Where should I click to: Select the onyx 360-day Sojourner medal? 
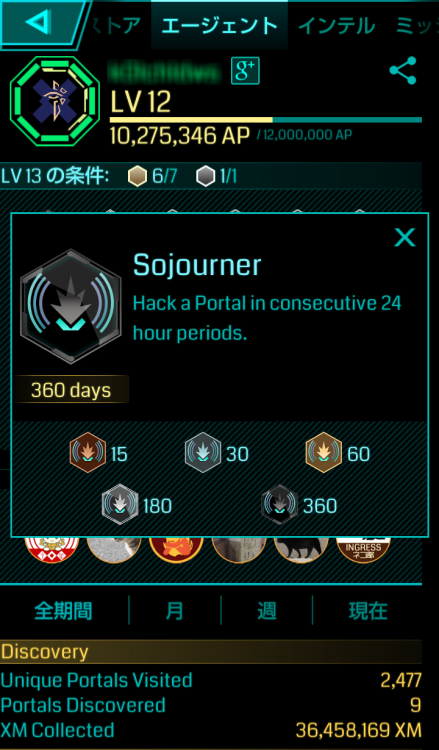280,504
